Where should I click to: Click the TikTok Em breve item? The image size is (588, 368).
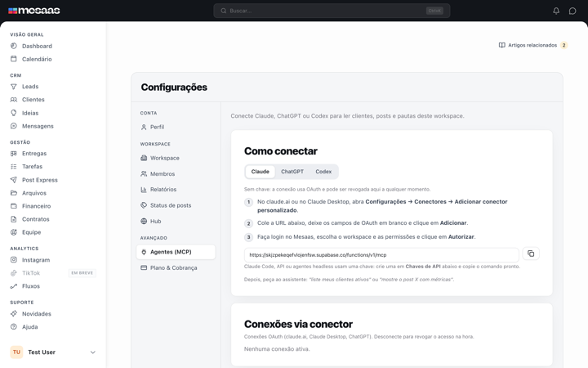53,273
